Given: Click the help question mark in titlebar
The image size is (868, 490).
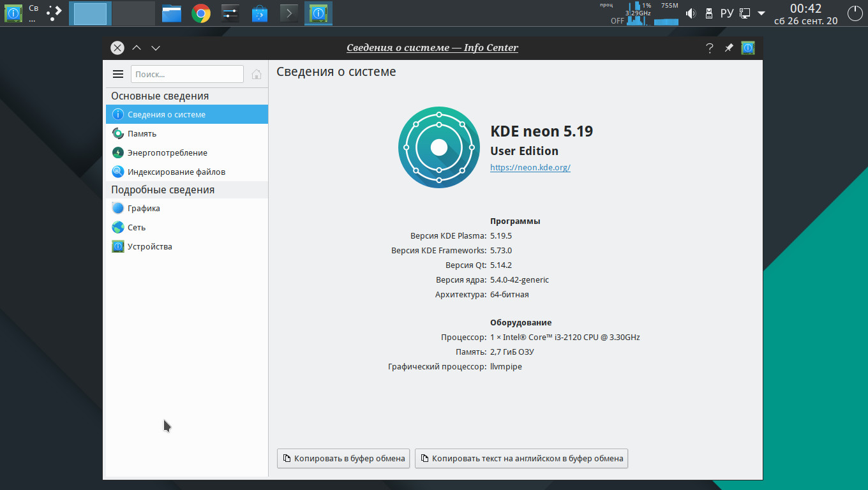Looking at the screenshot, I should pos(709,48).
